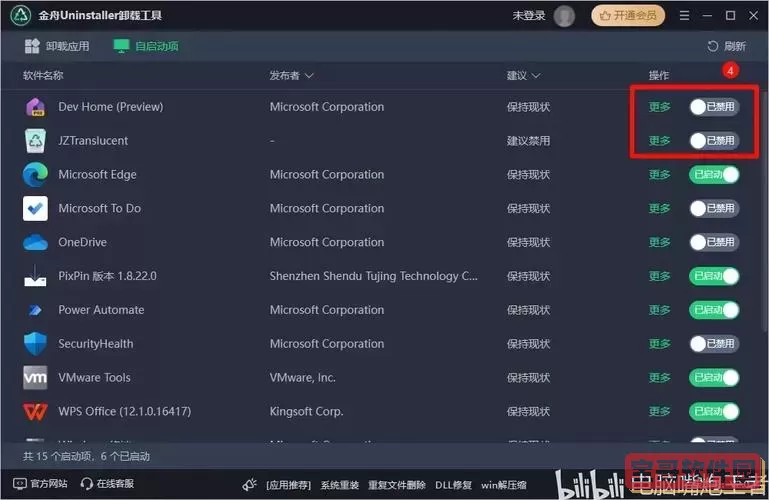Click the Microsoft To Do checkmark icon
This screenshot has width=769, height=500.
click(35, 208)
